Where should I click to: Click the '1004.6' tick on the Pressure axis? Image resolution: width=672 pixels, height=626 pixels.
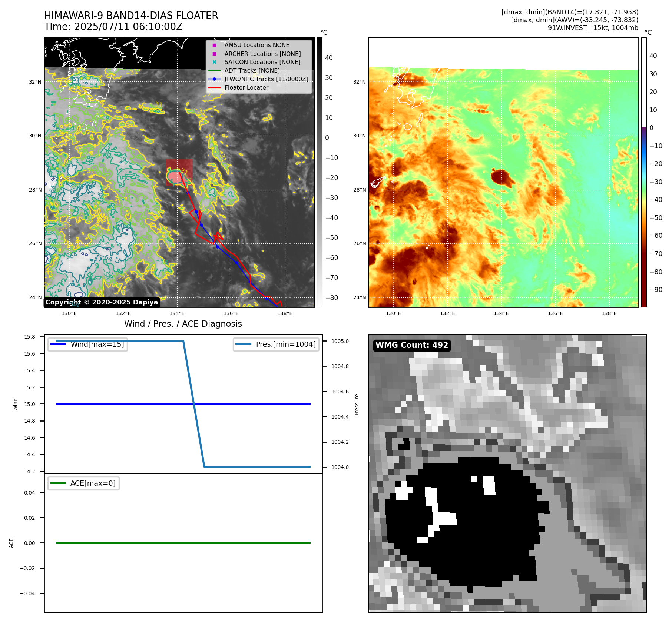pyautogui.click(x=340, y=392)
